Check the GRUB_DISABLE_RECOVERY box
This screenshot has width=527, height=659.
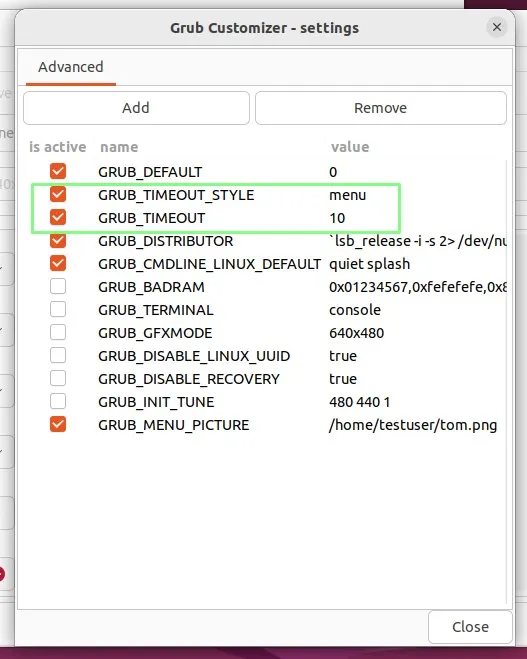point(58,378)
